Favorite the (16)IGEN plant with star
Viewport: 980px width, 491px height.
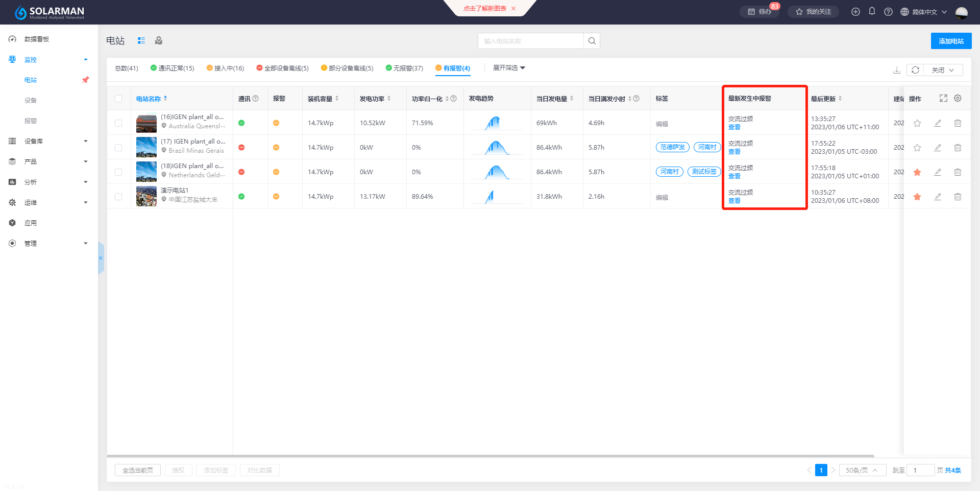pyautogui.click(x=917, y=123)
